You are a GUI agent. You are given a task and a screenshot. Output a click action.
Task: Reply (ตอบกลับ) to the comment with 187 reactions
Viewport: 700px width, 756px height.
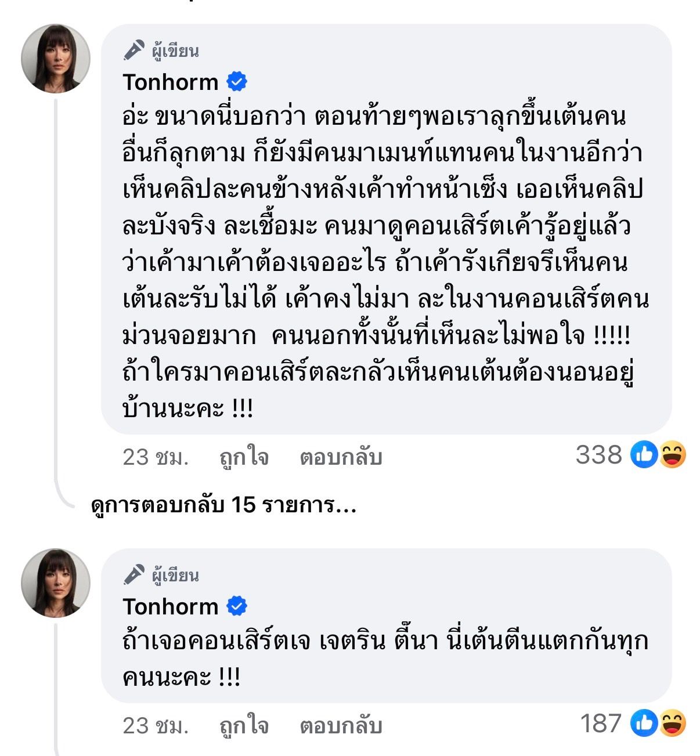point(341,726)
